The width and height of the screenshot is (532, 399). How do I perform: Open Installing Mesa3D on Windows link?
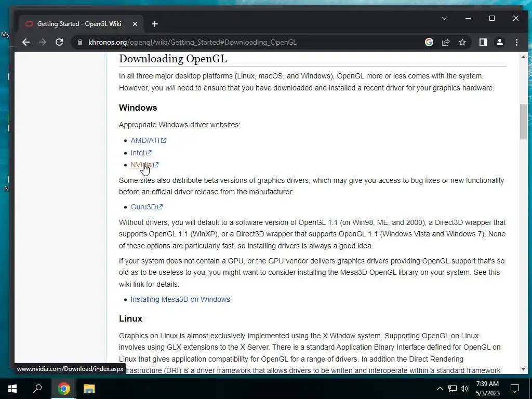(180, 299)
